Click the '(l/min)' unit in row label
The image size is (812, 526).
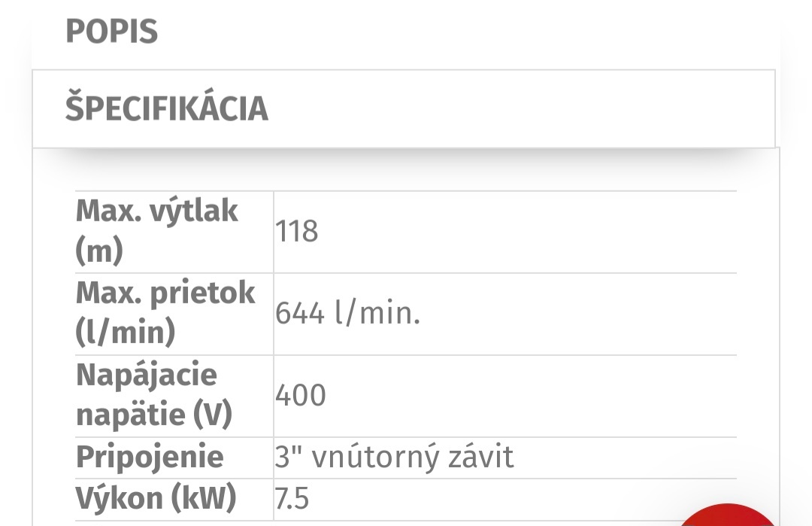pyautogui.click(x=126, y=333)
